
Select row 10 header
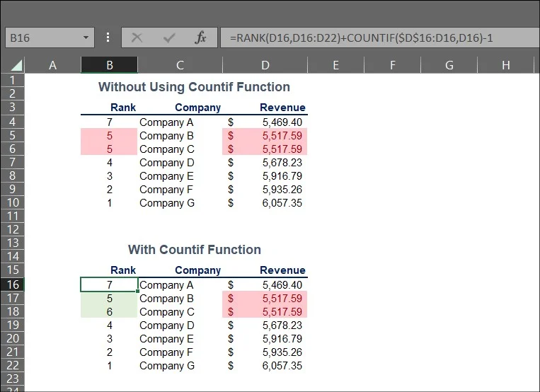tap(12, 203)
